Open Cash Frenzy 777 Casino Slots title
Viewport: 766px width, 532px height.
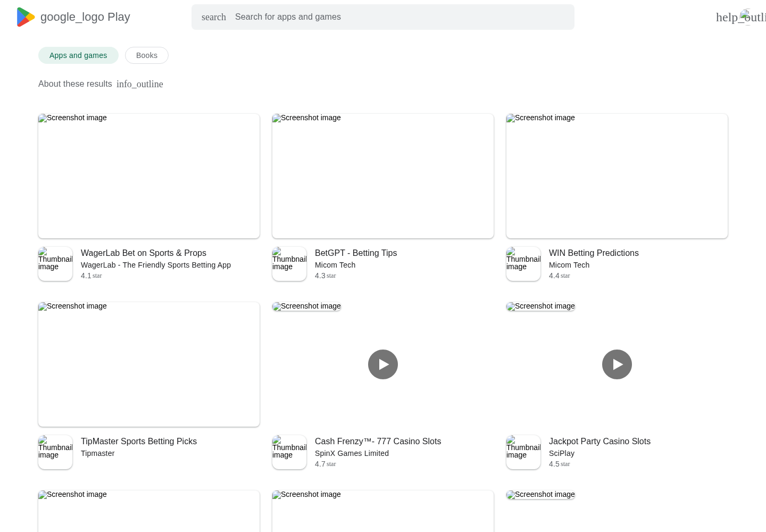378,442
